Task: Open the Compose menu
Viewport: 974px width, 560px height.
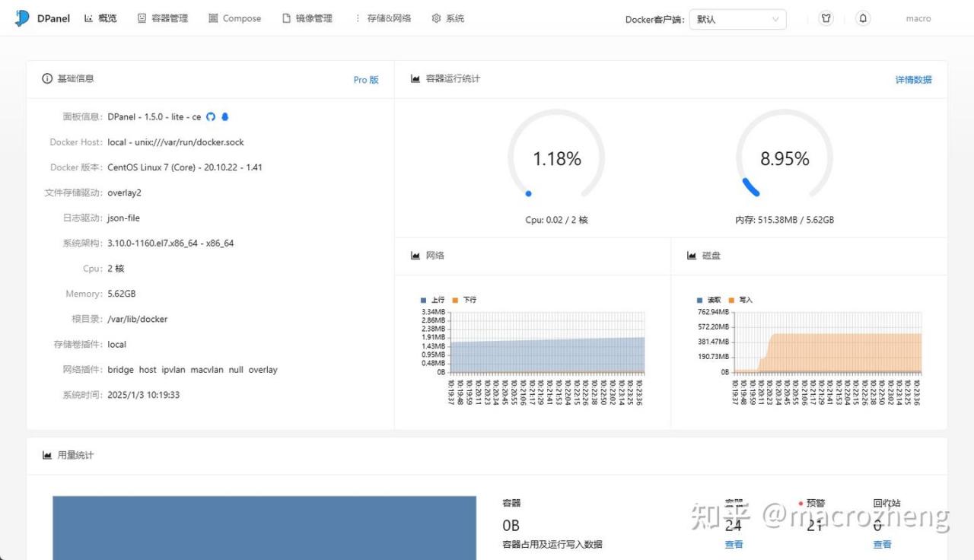Action: (235, 18)
